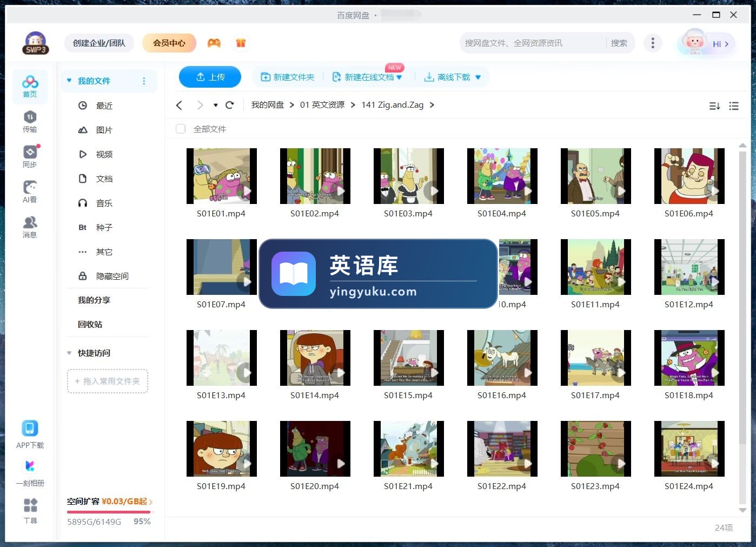Click the S01E17.mp4 file name

coord(595,395)
